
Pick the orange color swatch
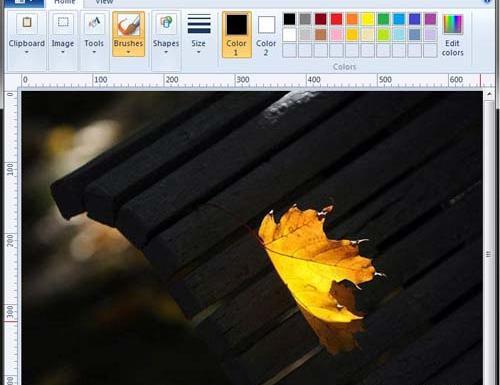pyautogui.click(x=352, y=19)
